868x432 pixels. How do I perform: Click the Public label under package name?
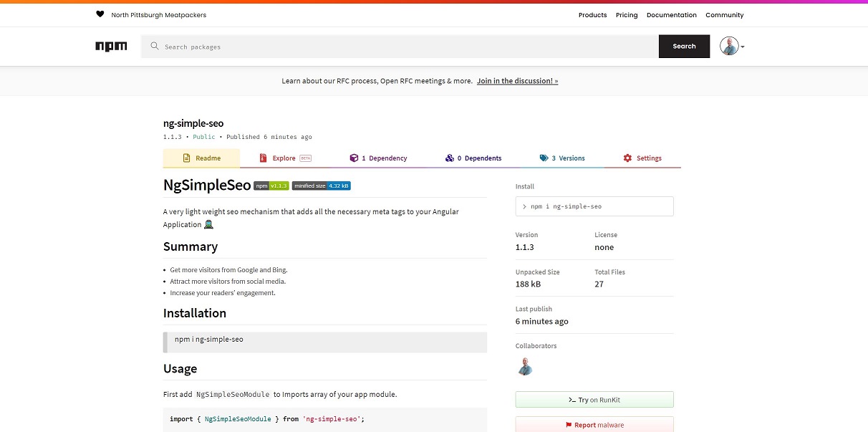(x=204, y=137)
